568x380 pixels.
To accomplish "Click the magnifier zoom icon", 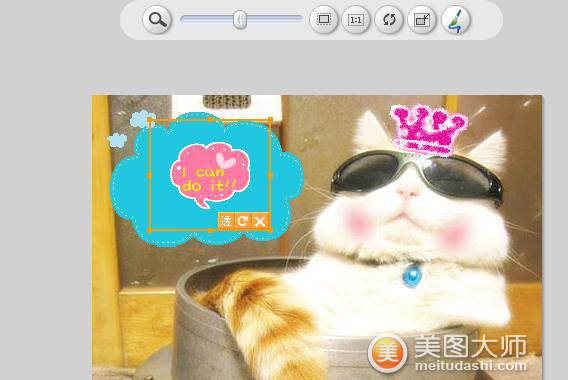I will (x=157, y=20).
